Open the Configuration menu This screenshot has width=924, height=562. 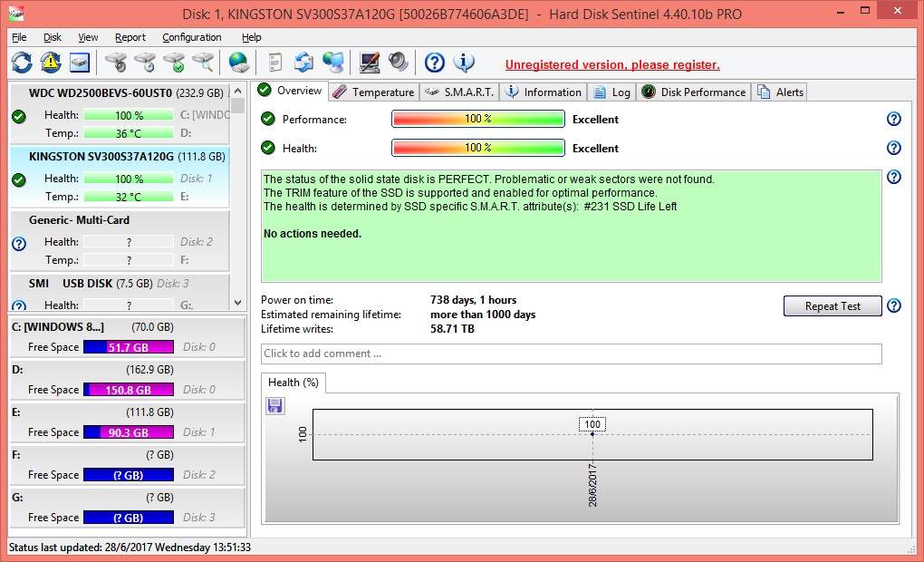(x=191, y=37)
